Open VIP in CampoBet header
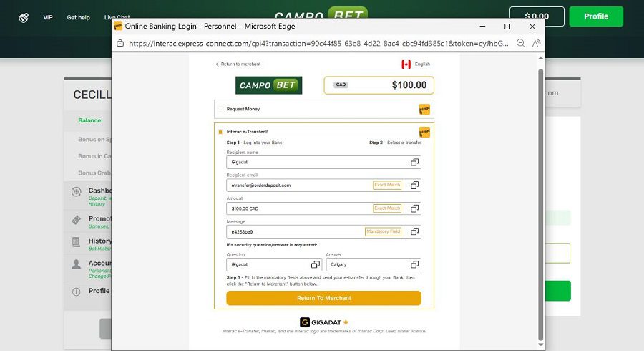This screenshot has height=351, width=644. 48,17
